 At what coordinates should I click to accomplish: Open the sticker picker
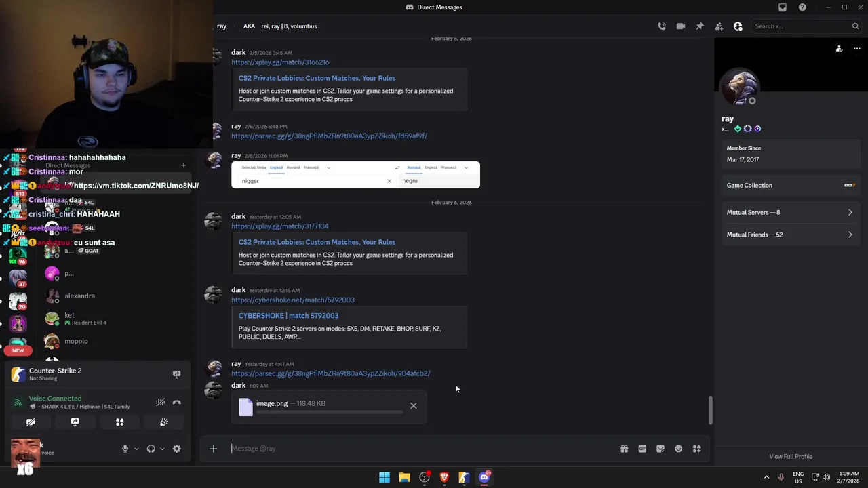coord(660,449)
